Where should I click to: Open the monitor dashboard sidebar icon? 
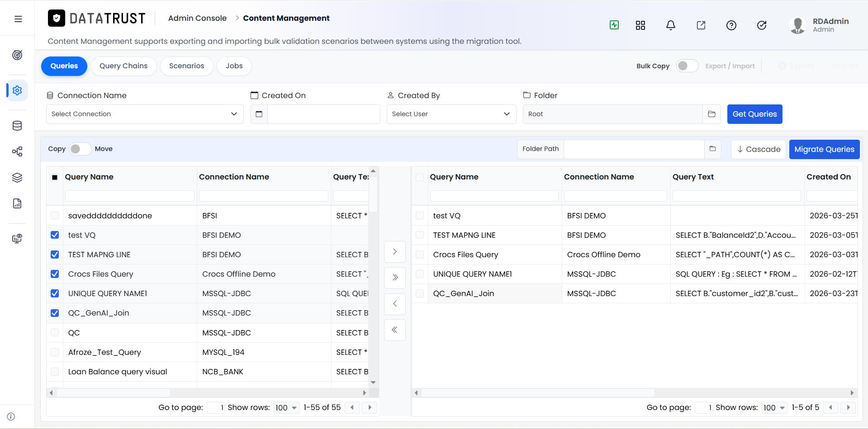[x=17, y=239]
